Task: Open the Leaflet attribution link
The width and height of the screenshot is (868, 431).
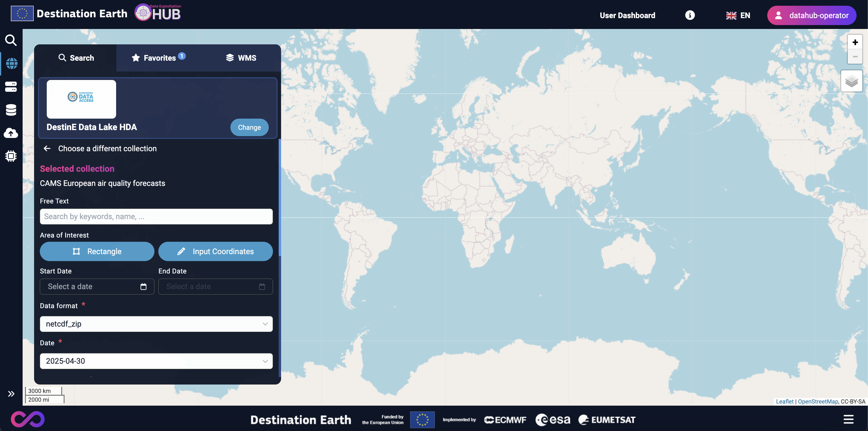Action: click(x=784, y=401)
